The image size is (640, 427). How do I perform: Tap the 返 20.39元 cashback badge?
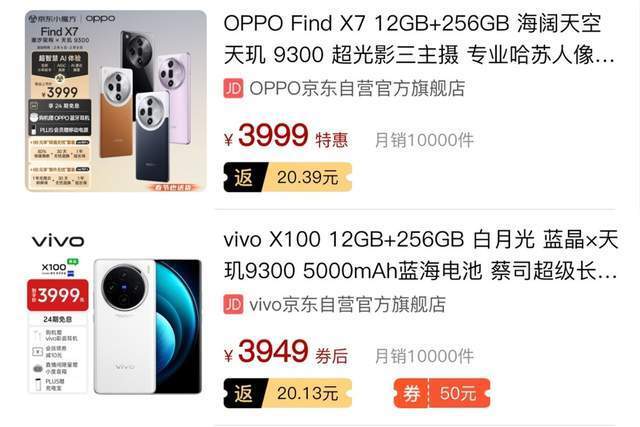pyautogui.click(x=288, y=177)
